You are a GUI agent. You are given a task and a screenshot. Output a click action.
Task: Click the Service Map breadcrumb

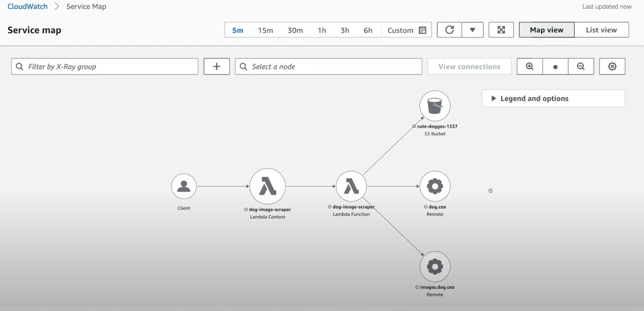(x=86, y=6)
